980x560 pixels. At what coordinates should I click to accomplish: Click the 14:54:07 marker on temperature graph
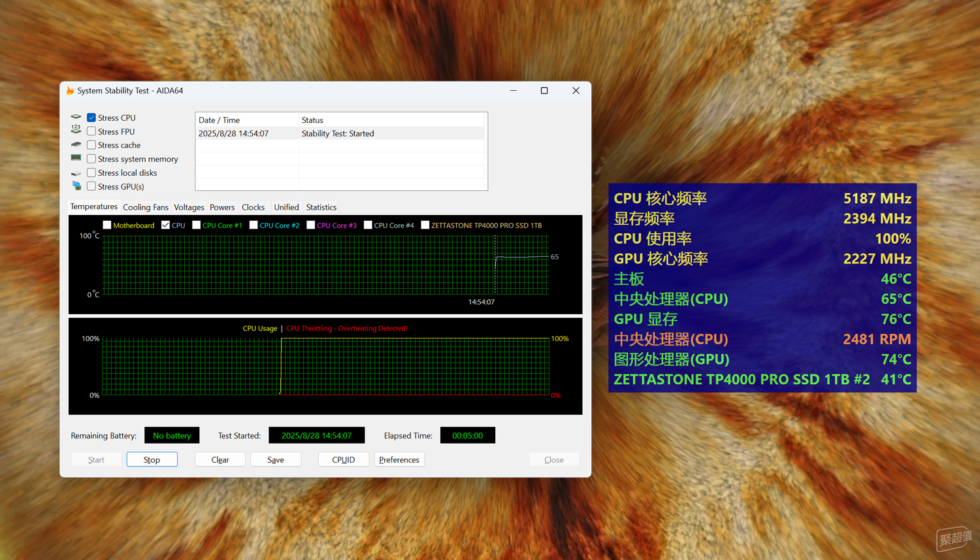pyautogui.click(x=482, y=302)
